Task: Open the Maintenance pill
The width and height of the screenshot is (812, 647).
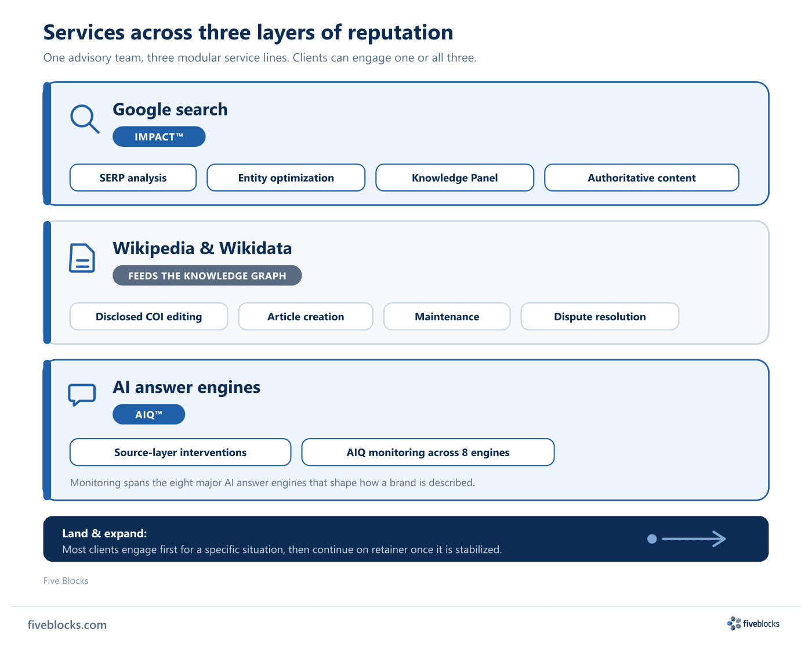Action: pos(447,316)
